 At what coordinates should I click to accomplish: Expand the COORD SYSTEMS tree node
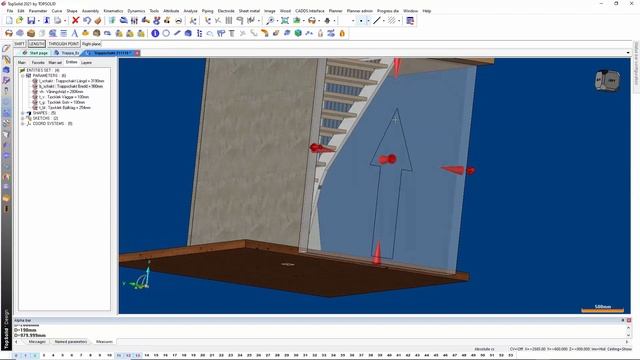[x=23, y=124]
